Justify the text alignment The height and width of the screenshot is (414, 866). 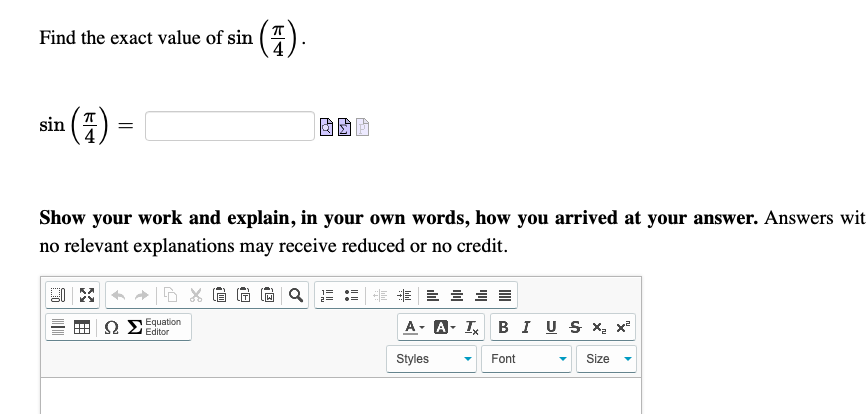click(x=505, y=295)
